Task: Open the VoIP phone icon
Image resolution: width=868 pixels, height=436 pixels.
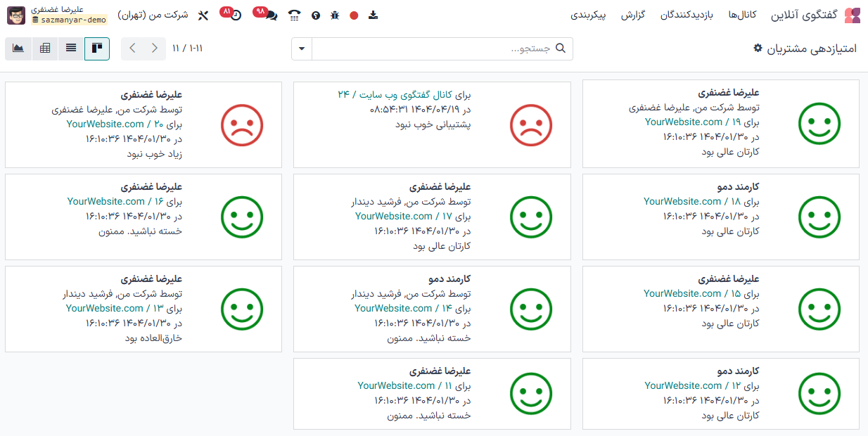Action: click(294, 15)
